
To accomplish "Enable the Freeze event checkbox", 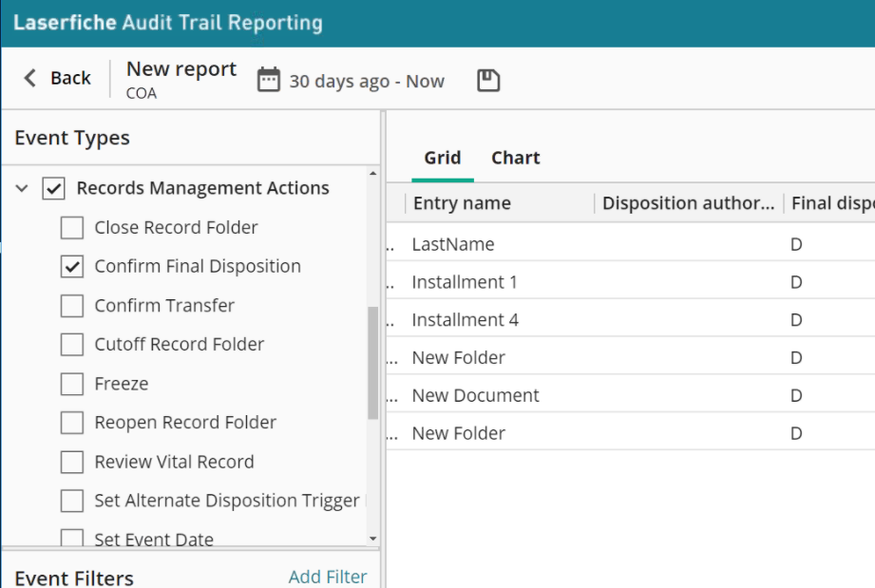I will pos(72,384).
